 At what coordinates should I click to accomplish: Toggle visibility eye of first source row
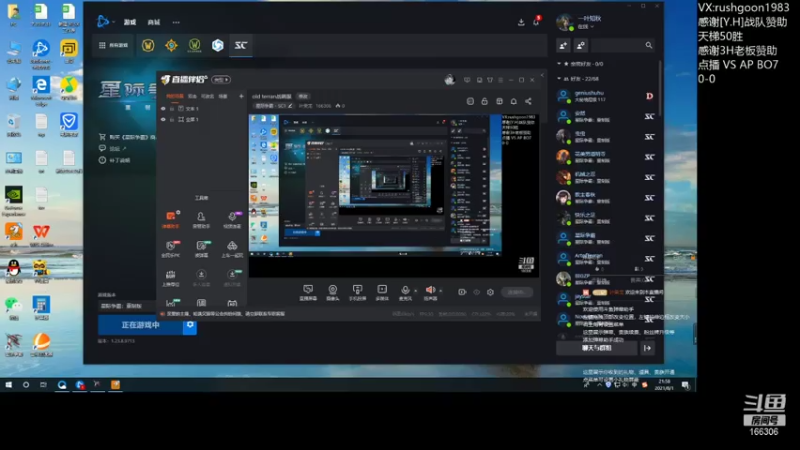163,109
